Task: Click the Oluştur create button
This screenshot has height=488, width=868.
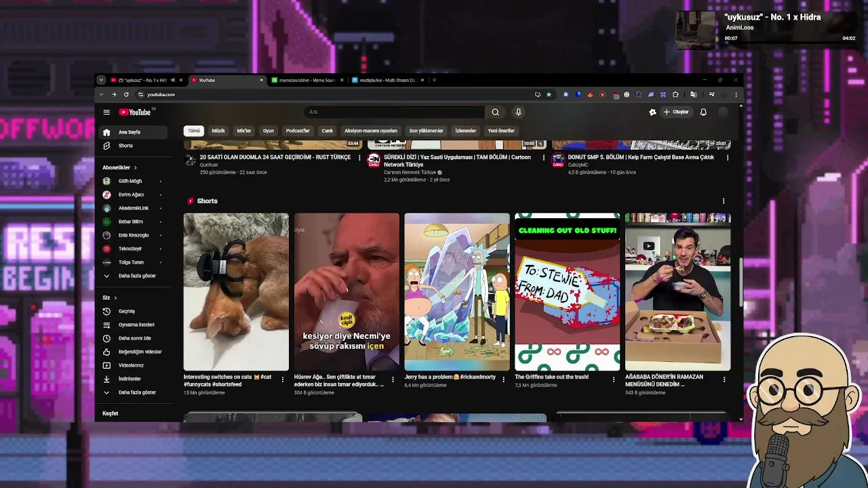Action: (x=676, y=112)
